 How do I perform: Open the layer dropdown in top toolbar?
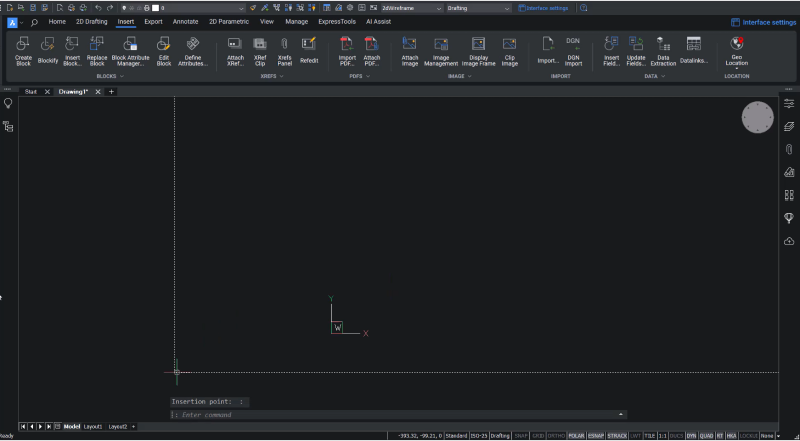point(241,9)
